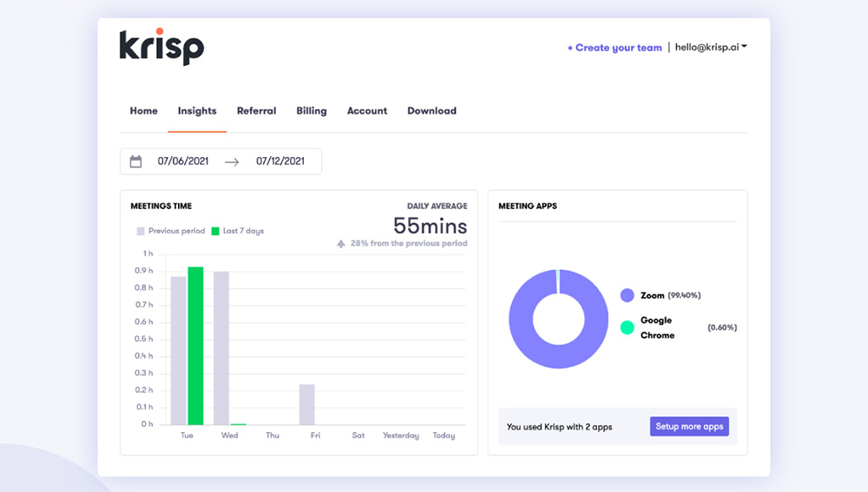Screen dimensions: 868x492
Task: Open the calendar icon in date range
Action: [135, 161]
